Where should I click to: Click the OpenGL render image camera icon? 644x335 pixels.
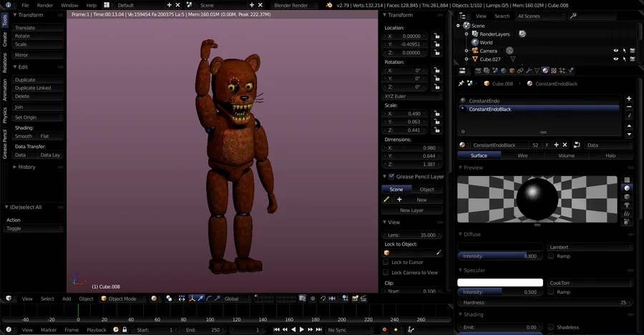click(355, 298)
